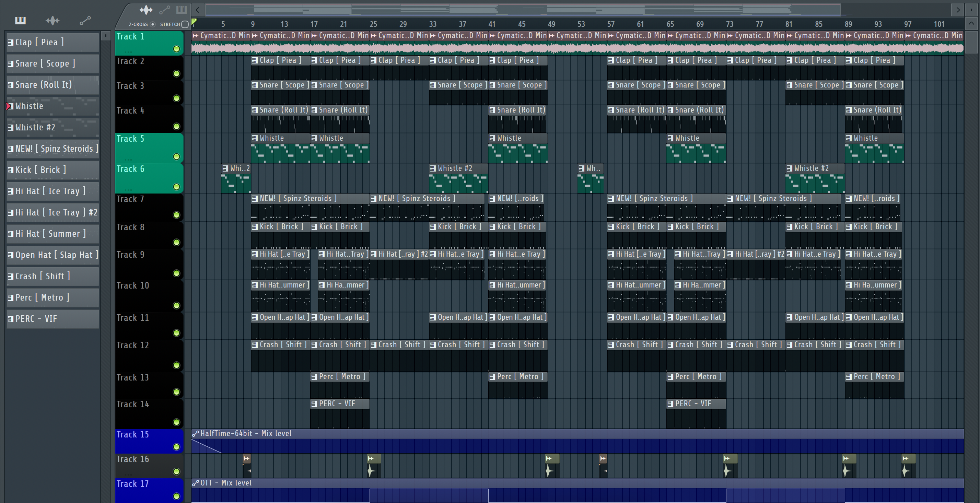Image resolution: width=980 pixels, height=503 pixels.
Task: Select Kick [ Brick ] pattern in picker
Action: tap(52, 170)
